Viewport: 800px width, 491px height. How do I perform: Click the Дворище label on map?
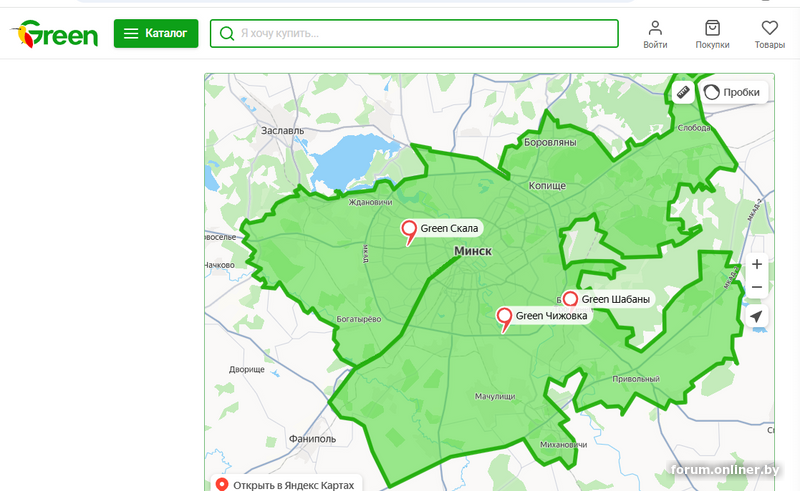[246, 370]
